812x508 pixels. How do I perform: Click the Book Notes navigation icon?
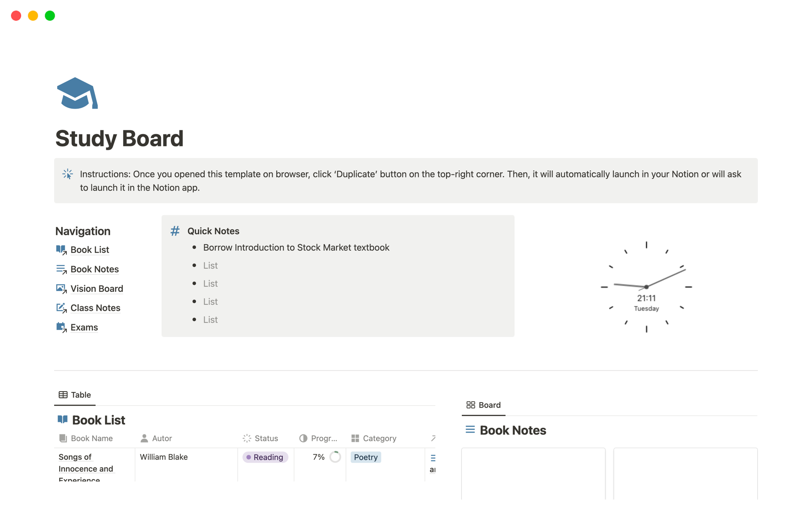61,269
